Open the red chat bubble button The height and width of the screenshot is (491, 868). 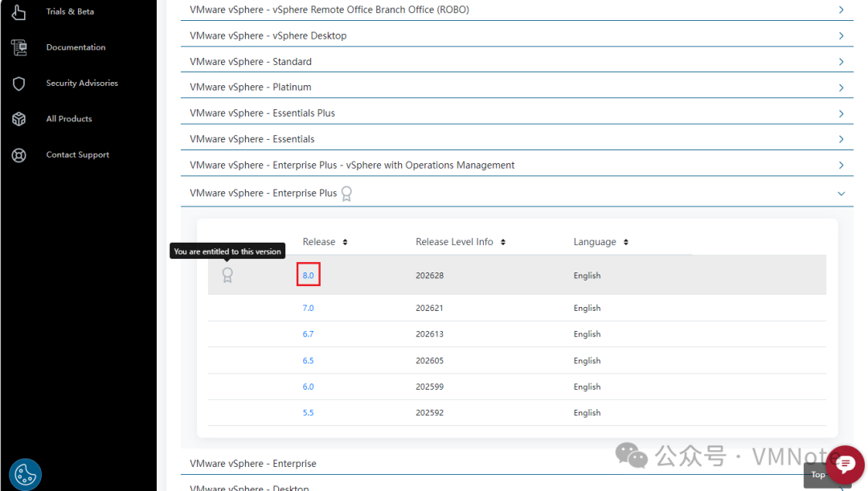coord(845,465)
